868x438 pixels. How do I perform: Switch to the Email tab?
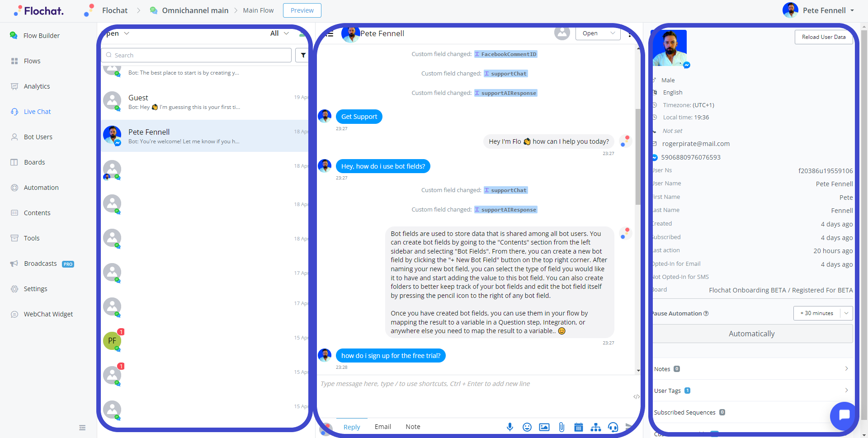(x=383, y=427)
